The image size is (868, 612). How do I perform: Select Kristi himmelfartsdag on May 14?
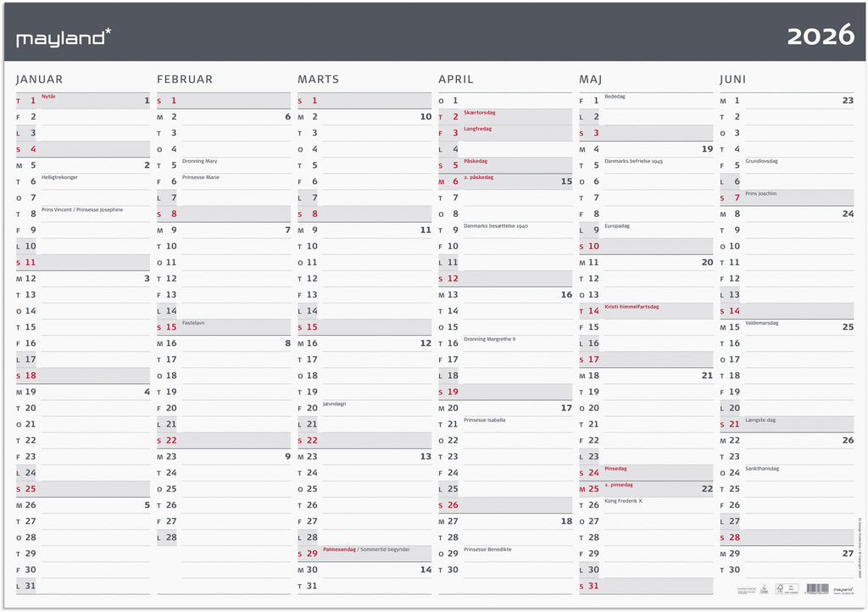coord(631,307)
